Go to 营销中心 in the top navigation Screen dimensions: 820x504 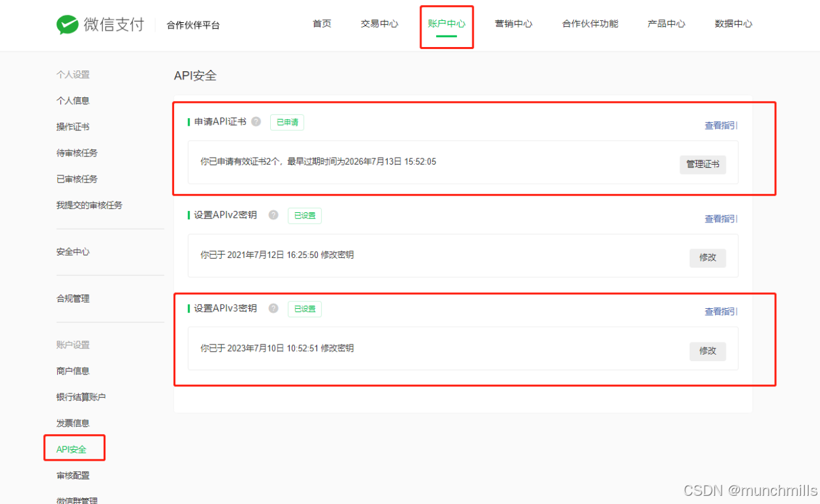[x=514, y=24]
